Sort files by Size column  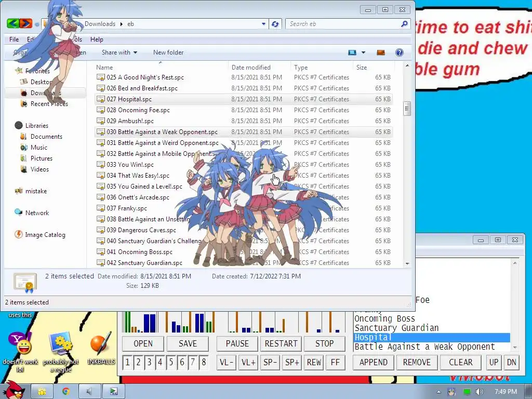pos(362,67)
